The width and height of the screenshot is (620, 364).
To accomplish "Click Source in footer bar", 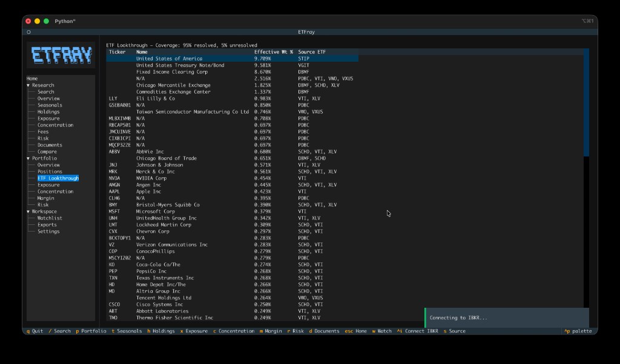I will pyautogui.click(x=454, y=331).
